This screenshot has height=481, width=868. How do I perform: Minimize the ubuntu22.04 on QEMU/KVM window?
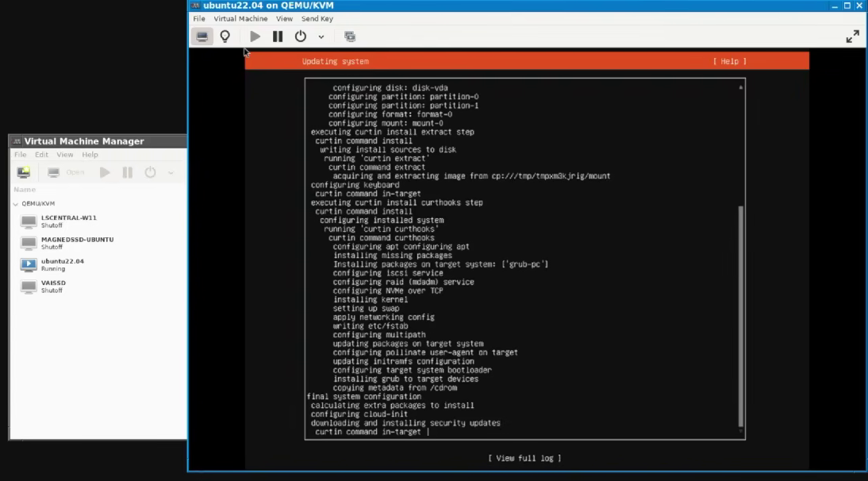(x=834, y=6)
